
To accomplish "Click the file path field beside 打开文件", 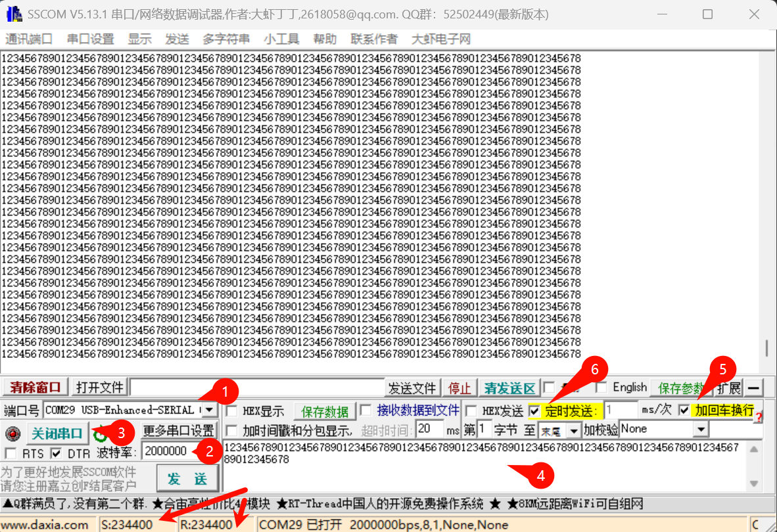I will [256, 388].
